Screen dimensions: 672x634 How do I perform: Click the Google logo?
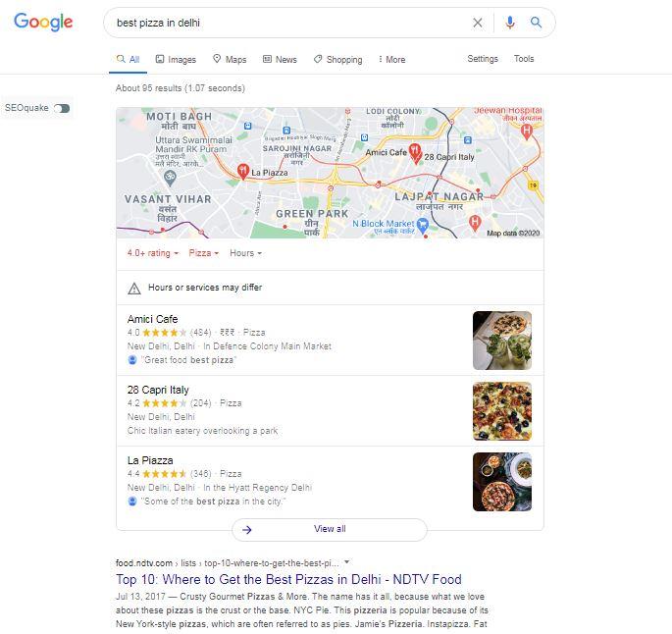click(43, 22)
